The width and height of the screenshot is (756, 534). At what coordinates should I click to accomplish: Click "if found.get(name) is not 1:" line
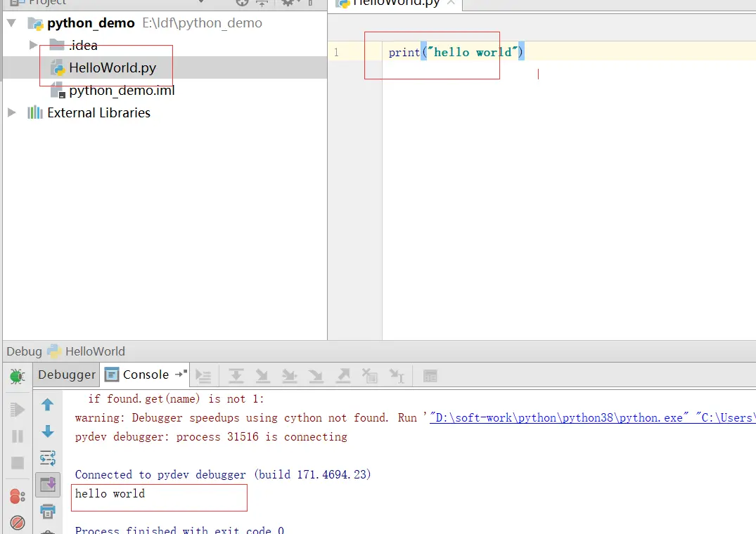[x=176, y=398]
